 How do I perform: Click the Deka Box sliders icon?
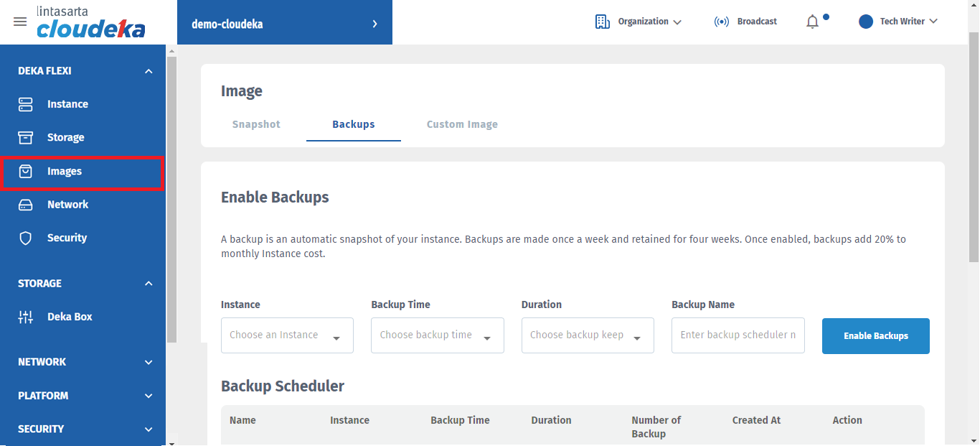pyautogui.click(x=26, y=317)
